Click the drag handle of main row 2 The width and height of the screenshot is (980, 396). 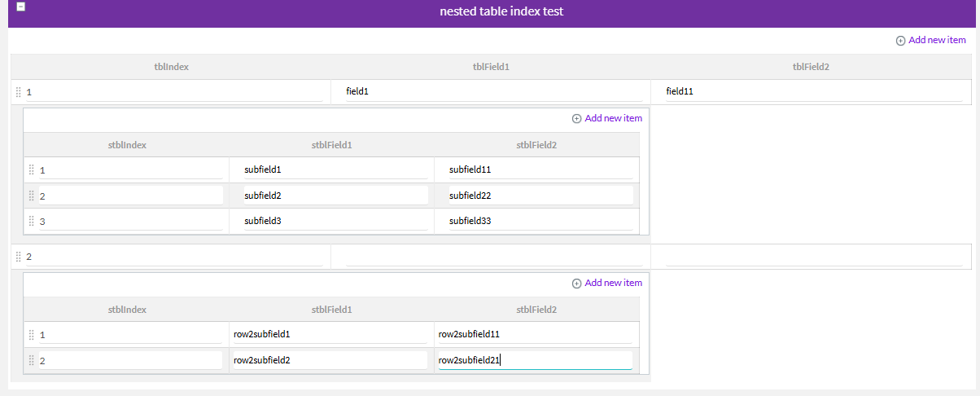(19, 257)
